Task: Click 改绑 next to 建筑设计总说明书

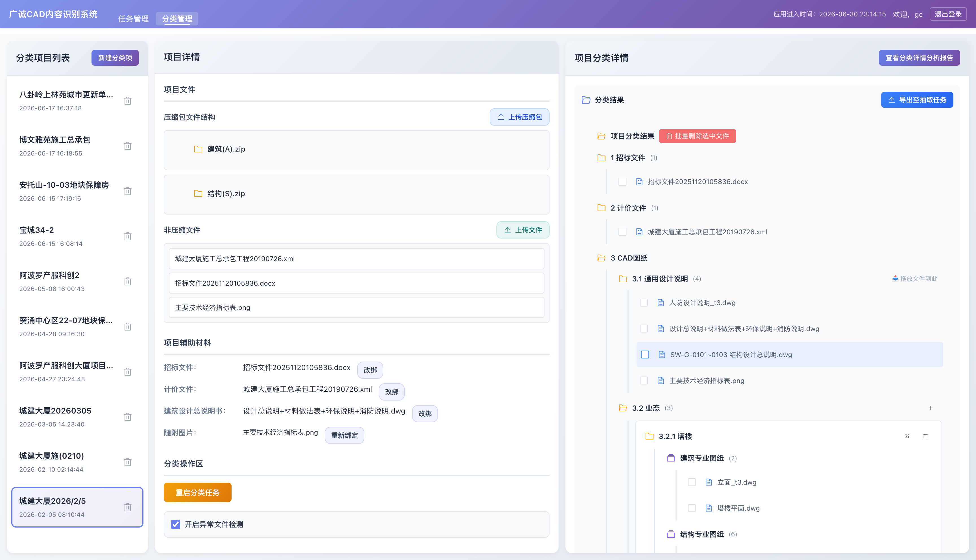Action: click(x=425, y=414)
